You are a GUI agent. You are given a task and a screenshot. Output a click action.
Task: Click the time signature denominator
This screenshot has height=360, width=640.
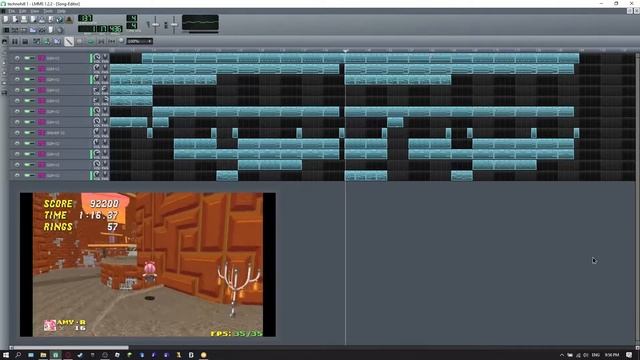(132, 26)
